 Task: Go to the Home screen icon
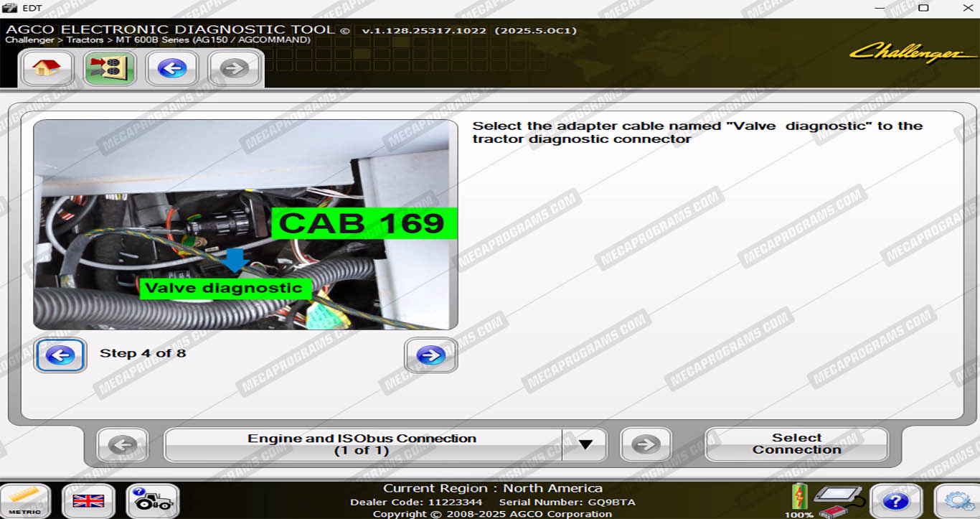(x=47, y=69)
